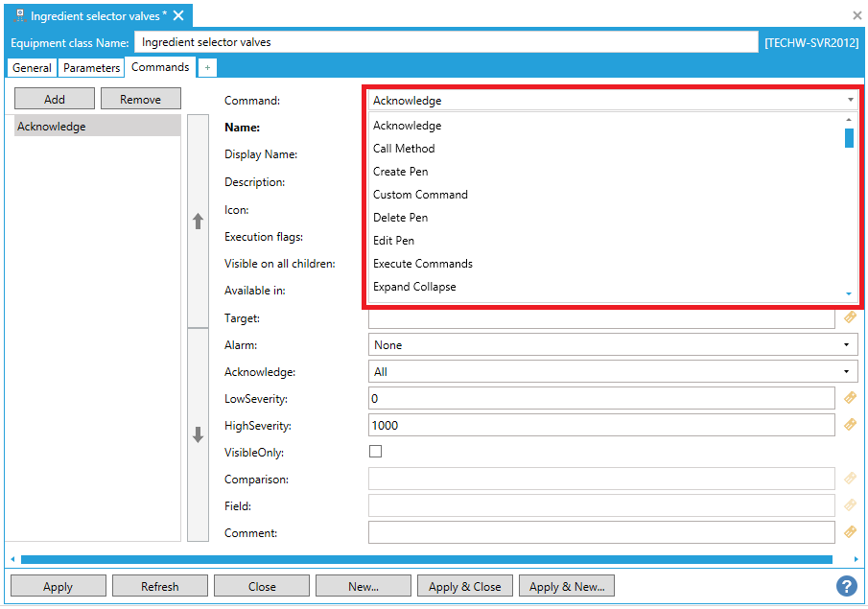Click tag icon beside LowSeverity field
The height and width of the screenshot is (609, 868).
point(849,398)
